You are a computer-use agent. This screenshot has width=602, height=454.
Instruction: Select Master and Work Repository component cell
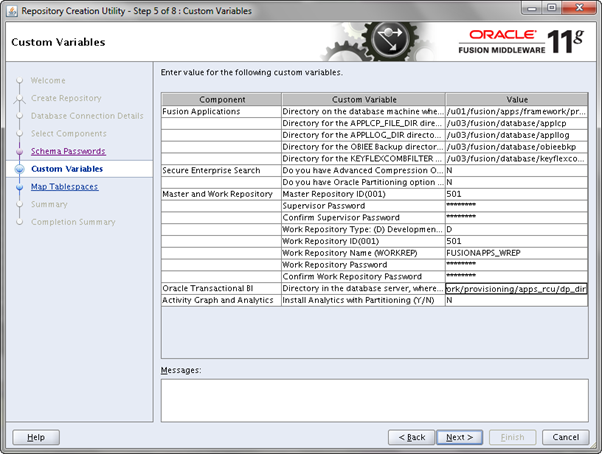(x=222, y=194)
